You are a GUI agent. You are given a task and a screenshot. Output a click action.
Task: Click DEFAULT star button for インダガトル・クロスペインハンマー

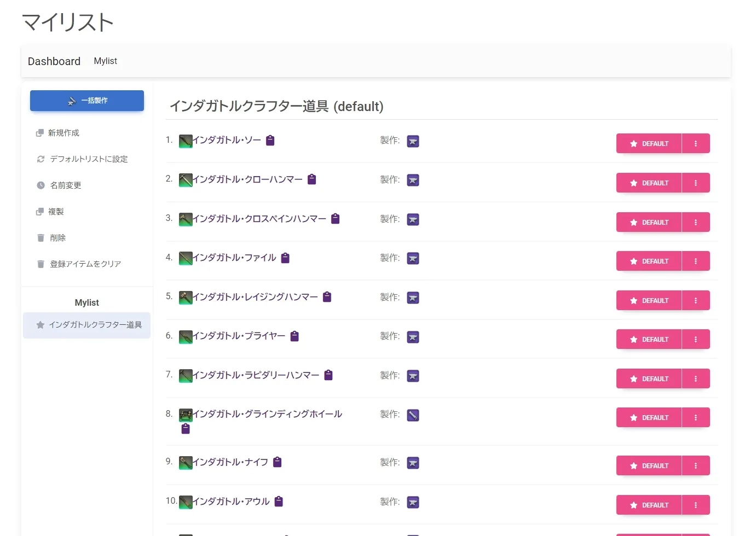(649, 222)
